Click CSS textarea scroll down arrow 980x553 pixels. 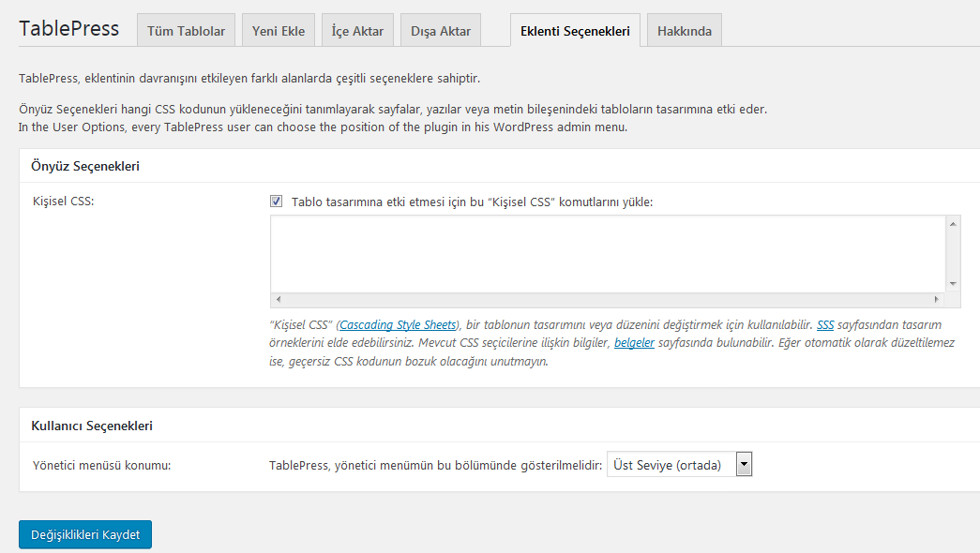[x=953, y=284]
